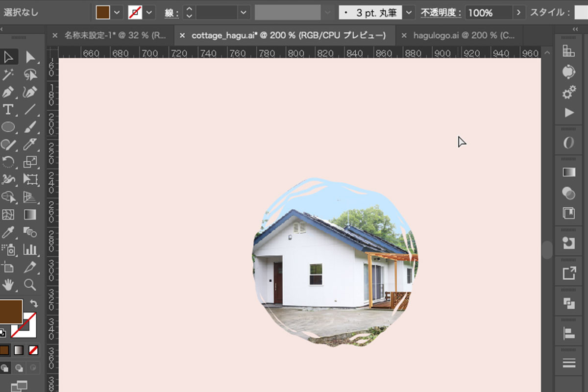Screen dimensions: 588x392
Task: Select the Direct Selection tool
Action: coord(30,57)
